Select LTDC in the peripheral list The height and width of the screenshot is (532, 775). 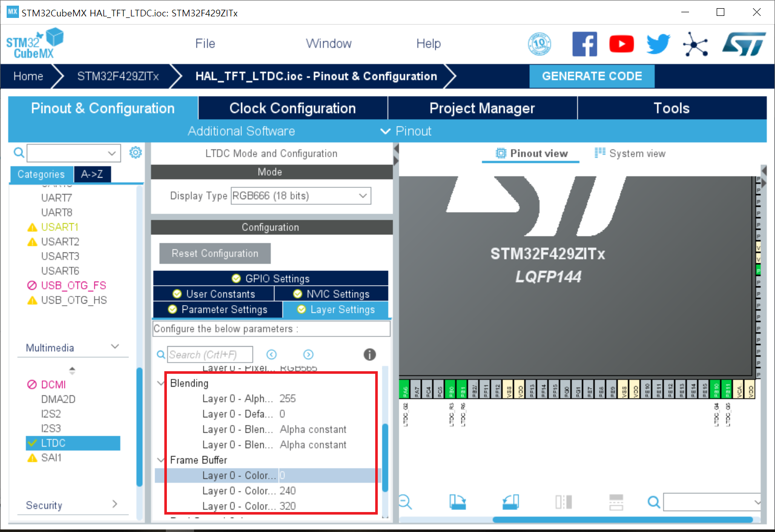click(x=73, y=443)
